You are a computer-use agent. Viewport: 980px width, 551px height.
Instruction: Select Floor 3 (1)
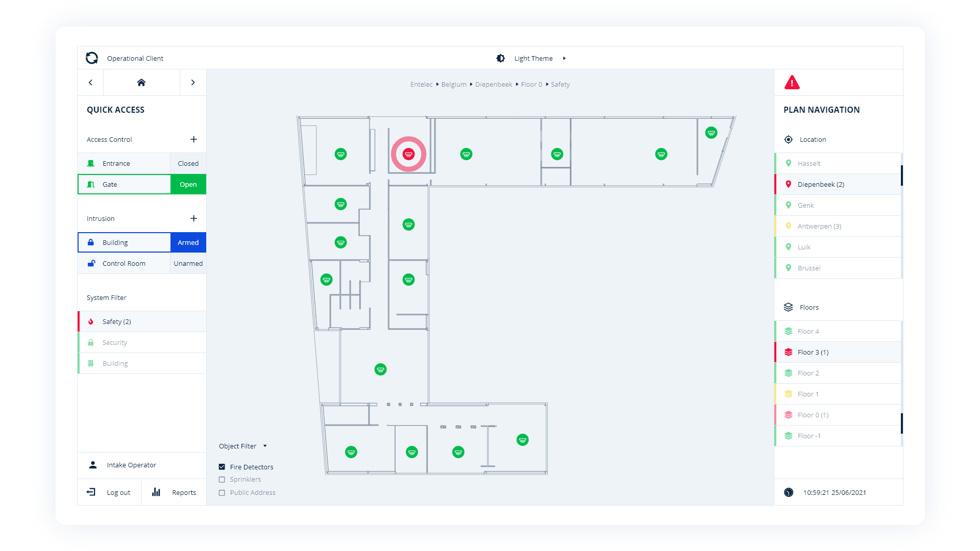[837, 352]
